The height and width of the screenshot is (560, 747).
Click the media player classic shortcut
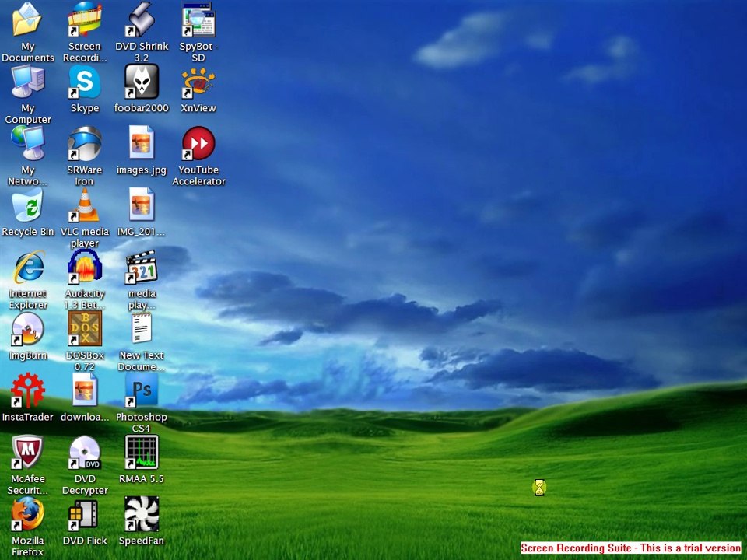pos(142,267)
